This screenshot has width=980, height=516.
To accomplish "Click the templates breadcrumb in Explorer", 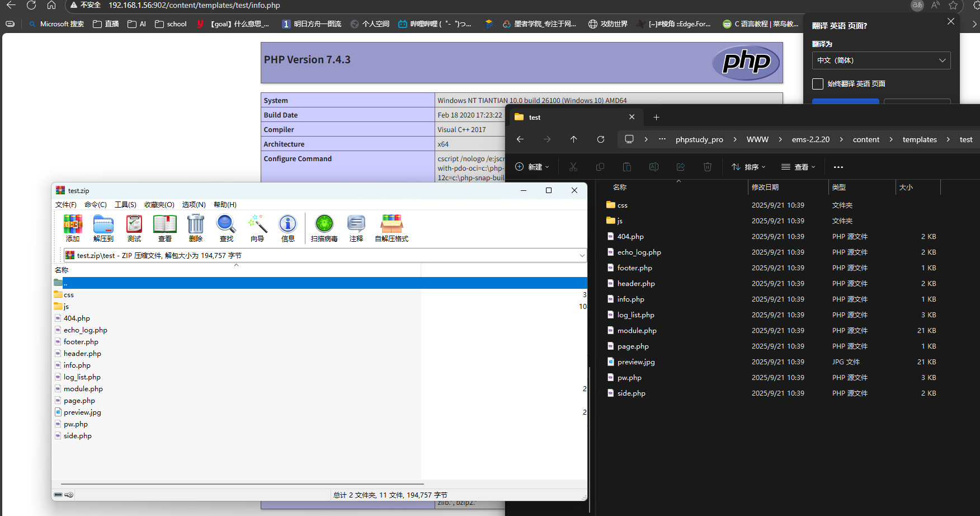I will point(919,139).
